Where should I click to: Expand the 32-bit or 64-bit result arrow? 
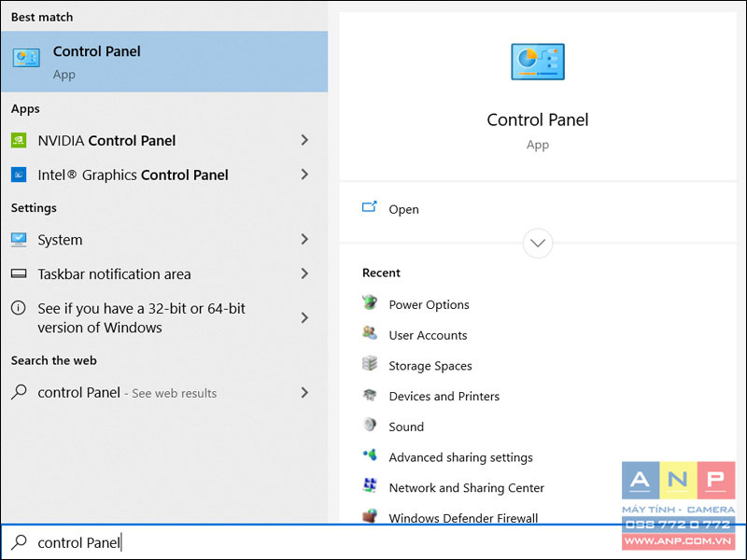(x=304, y=317)
